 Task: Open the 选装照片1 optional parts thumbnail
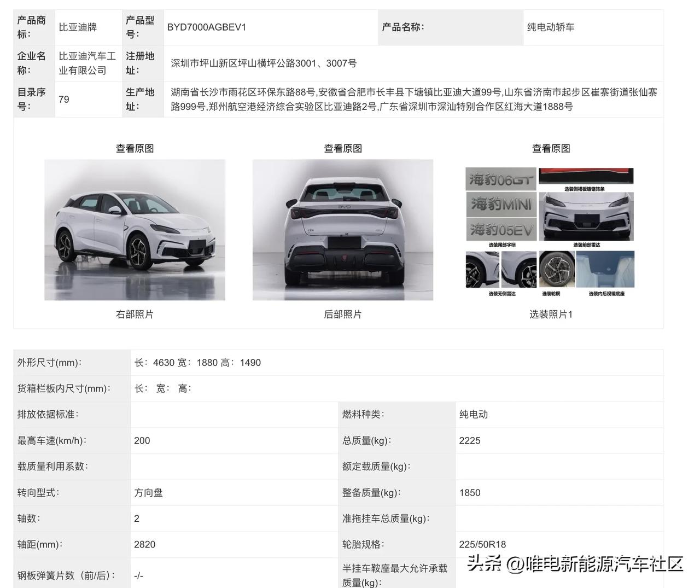(x=550, y=232)
